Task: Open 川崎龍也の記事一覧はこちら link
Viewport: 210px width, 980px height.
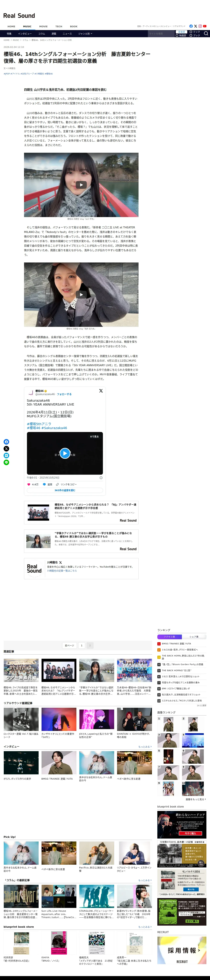Action: click(62, 571)
